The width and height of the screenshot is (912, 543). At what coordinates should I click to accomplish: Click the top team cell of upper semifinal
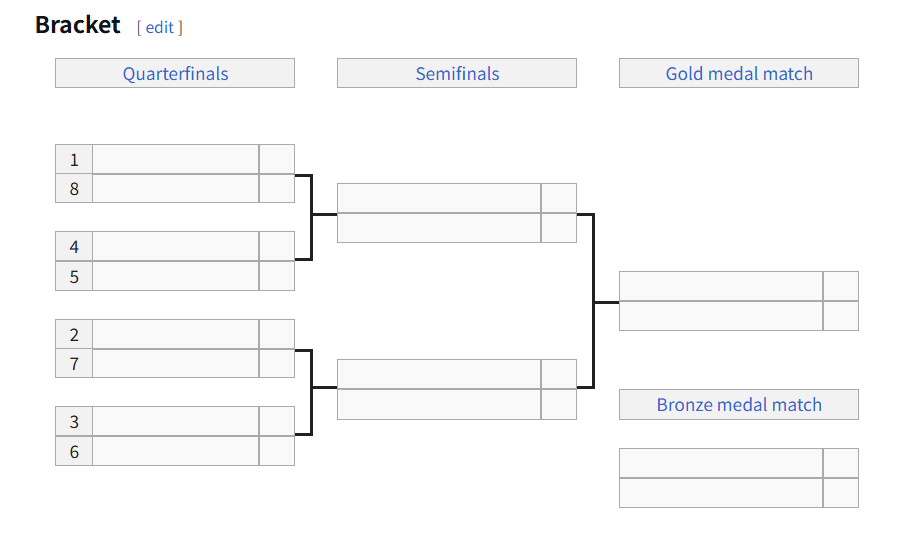[439, 198]
